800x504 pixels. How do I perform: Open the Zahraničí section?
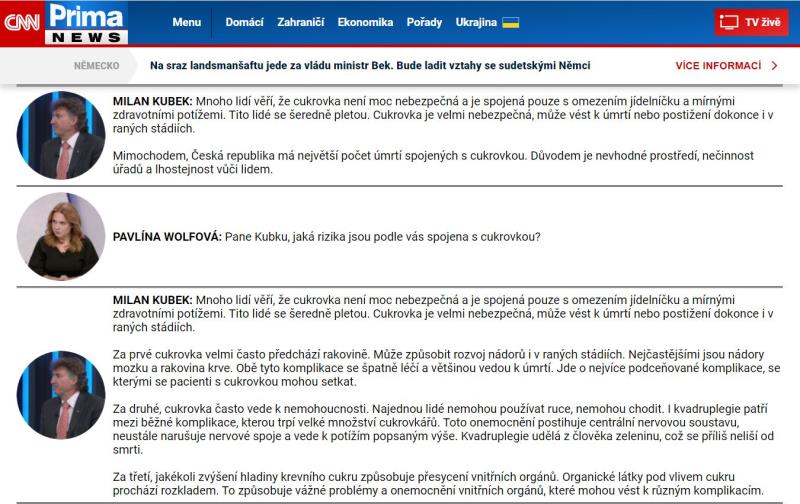301,22
